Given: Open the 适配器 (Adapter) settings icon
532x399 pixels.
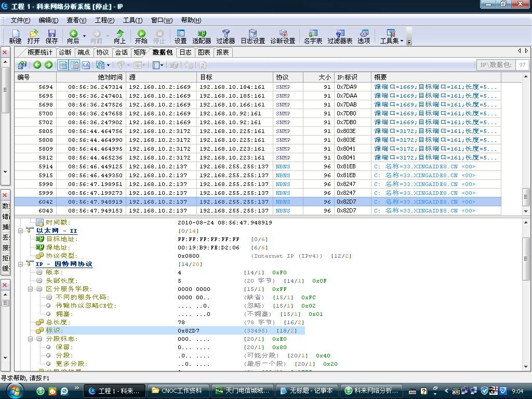Looking at the screenshot, I should pos(202,36).
